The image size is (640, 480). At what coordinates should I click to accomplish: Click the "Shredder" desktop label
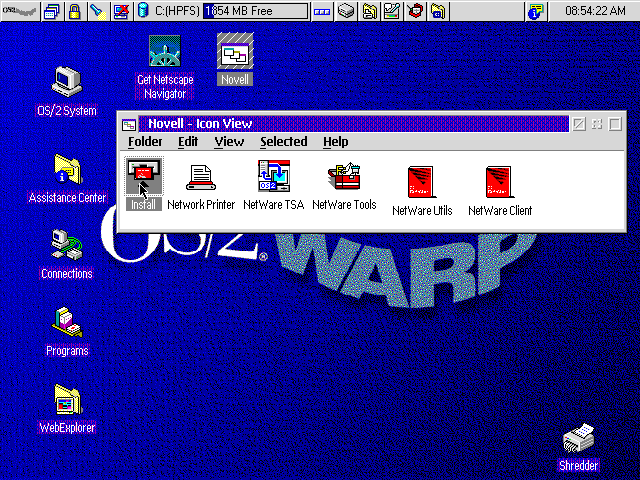click(578, 465)
